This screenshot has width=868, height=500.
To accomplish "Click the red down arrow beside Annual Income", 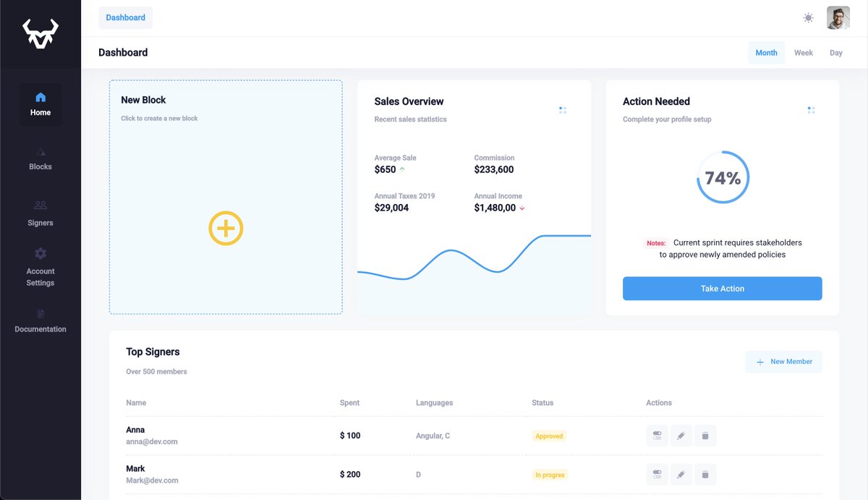I will [522, 208].
